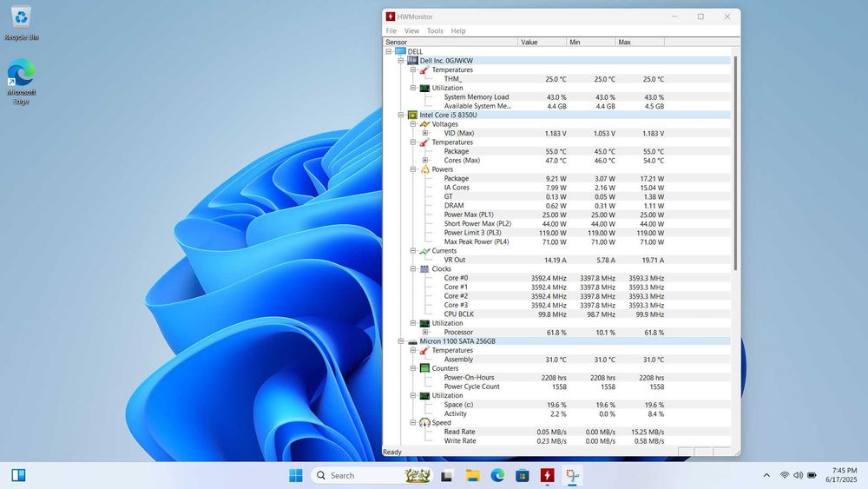The width and height of the screenshot is (868, 489).
Task: Show hidden tray icons chevron
Action: pyautogui.click(x=766, y=475)
